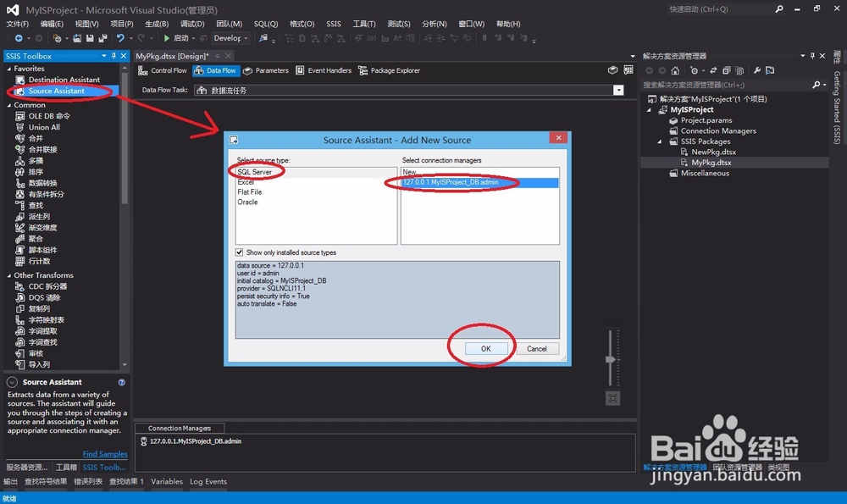
Task: Click the Quick Launch search magnifier icon
Action: 779,9
